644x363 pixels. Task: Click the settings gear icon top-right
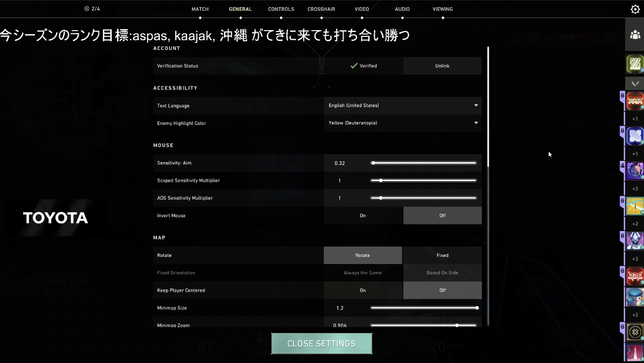pos(635,9)
